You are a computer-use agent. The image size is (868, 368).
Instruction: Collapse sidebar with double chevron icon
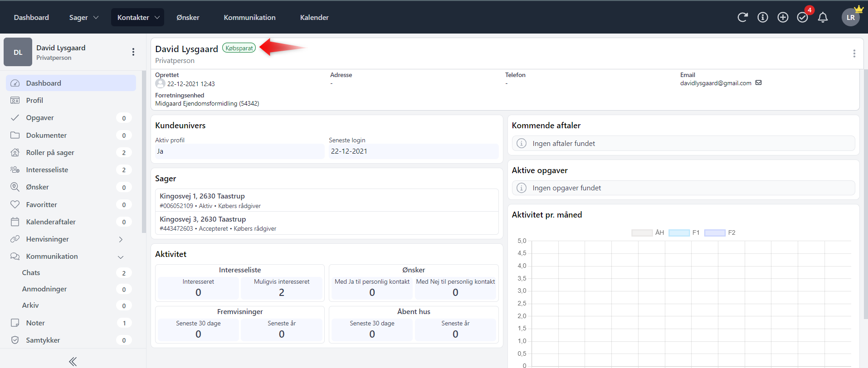pos(73,361)
